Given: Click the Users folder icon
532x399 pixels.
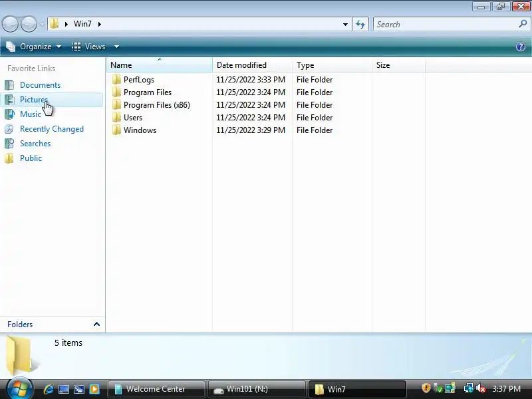Looking at the screenshot, I should click(116, 118).
